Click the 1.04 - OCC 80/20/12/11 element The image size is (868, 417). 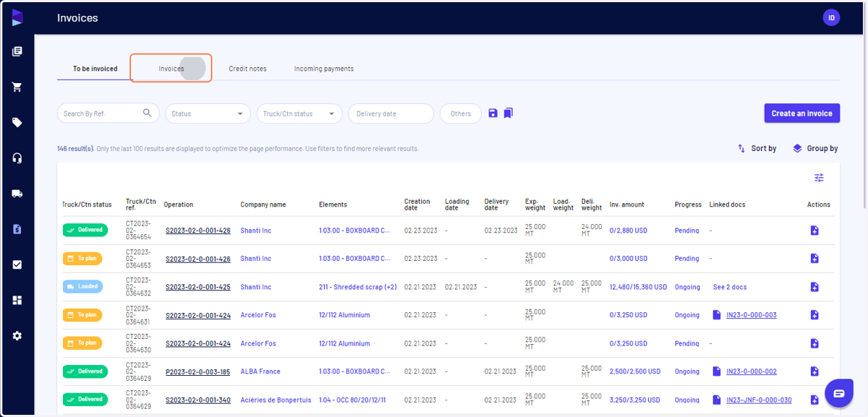(x=352, y=400)
